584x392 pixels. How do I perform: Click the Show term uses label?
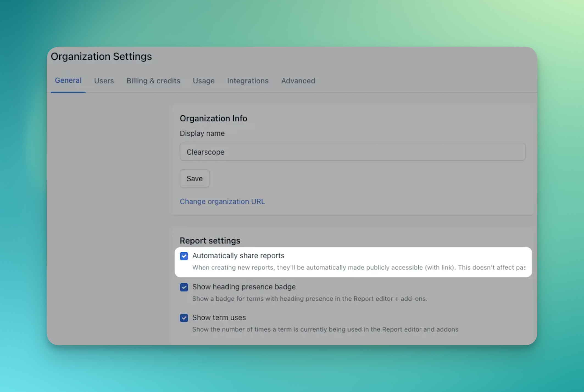(x=219, y=318)
